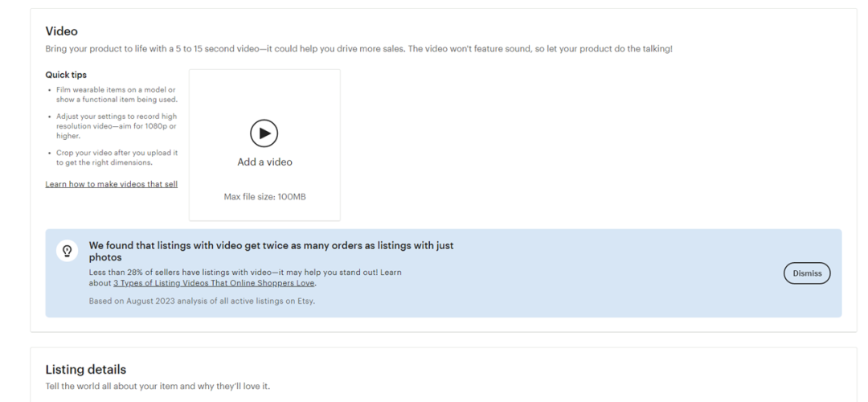This screenshot has width=868, height=402.
Task: Click tip 'Adjust your settings to record high resolution'
Action: [117, 126]
